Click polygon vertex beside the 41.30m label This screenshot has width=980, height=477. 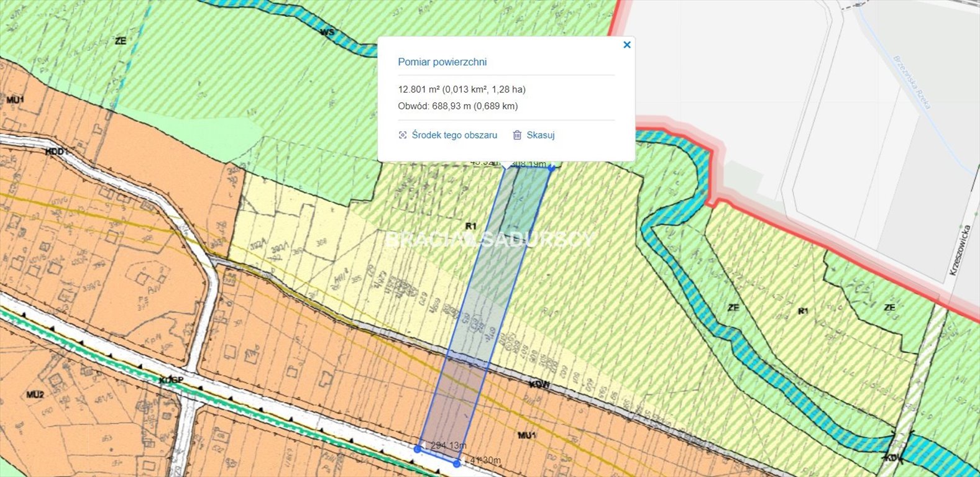tap(457, 463)
